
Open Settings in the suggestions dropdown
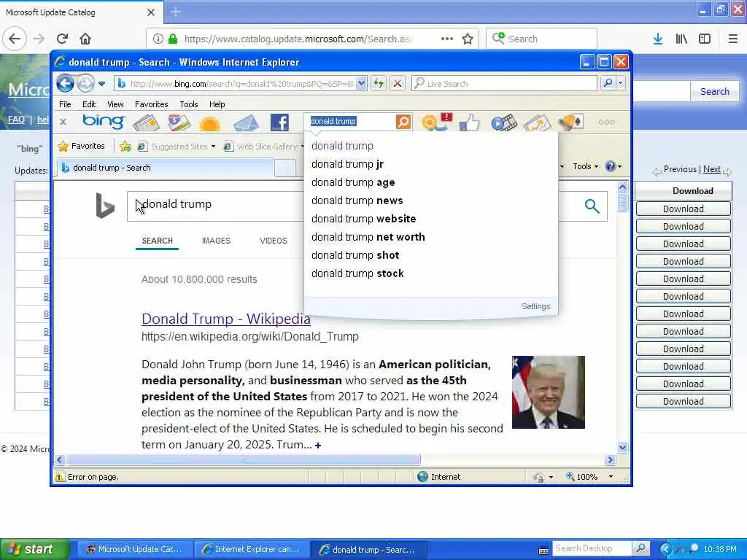pos(536,306)
